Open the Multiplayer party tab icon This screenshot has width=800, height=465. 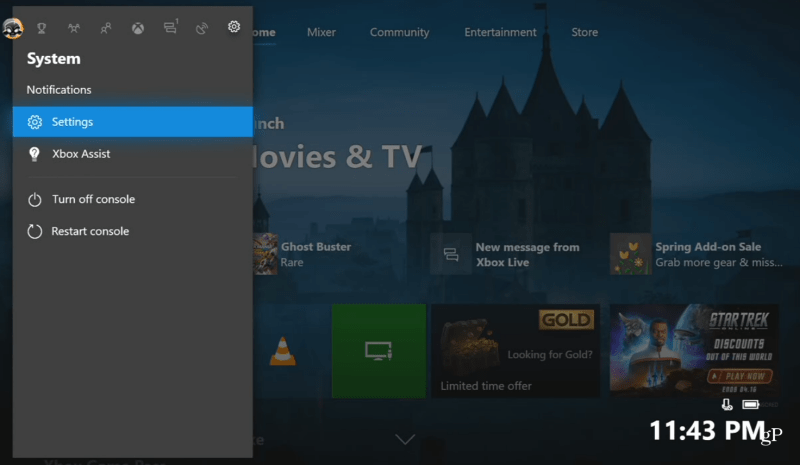coord(74,28)
